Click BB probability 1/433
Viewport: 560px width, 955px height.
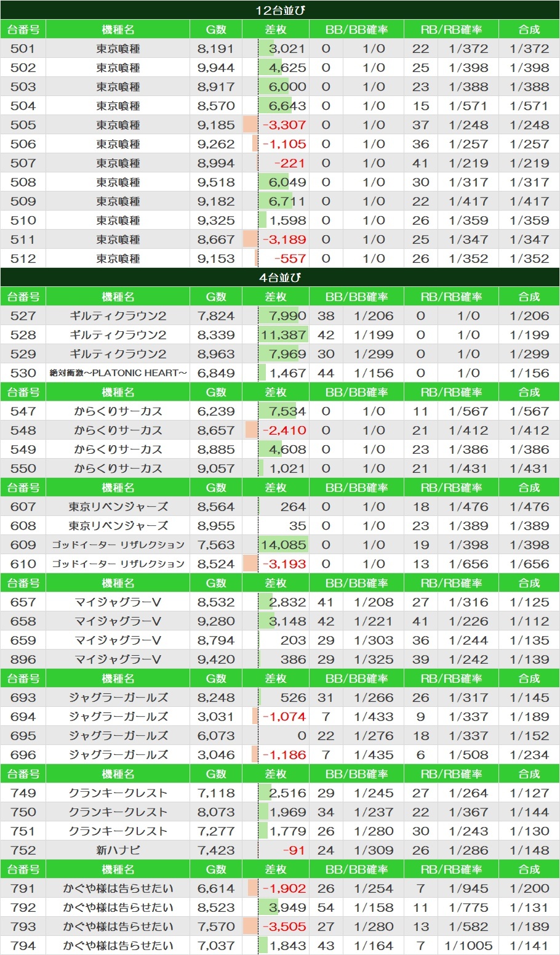pos(374,717)
